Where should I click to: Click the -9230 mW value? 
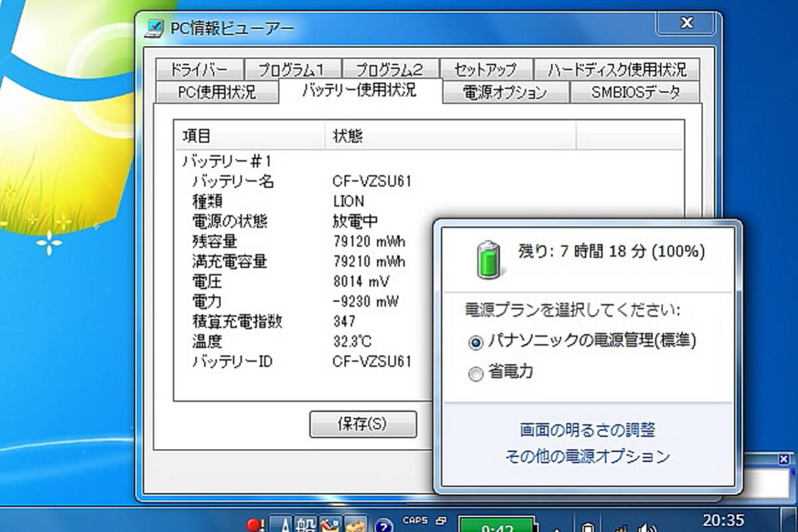365,301
